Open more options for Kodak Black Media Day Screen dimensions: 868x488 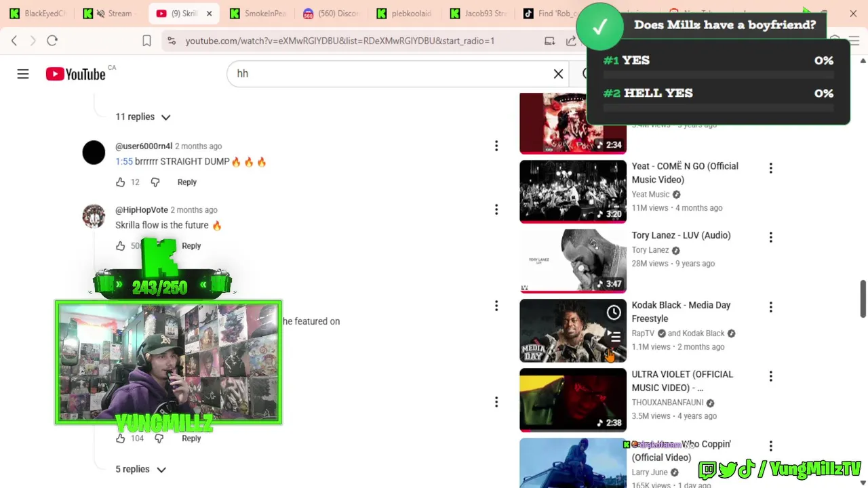click(x=771, y=307)
